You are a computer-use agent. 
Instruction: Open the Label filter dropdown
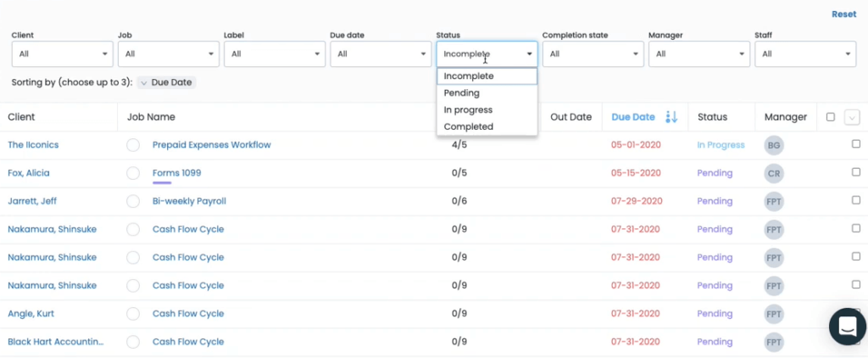275,53
